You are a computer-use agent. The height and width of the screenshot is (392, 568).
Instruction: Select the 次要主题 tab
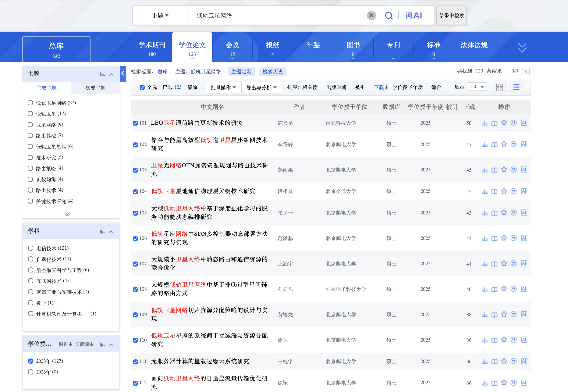[x=95, y=88]
